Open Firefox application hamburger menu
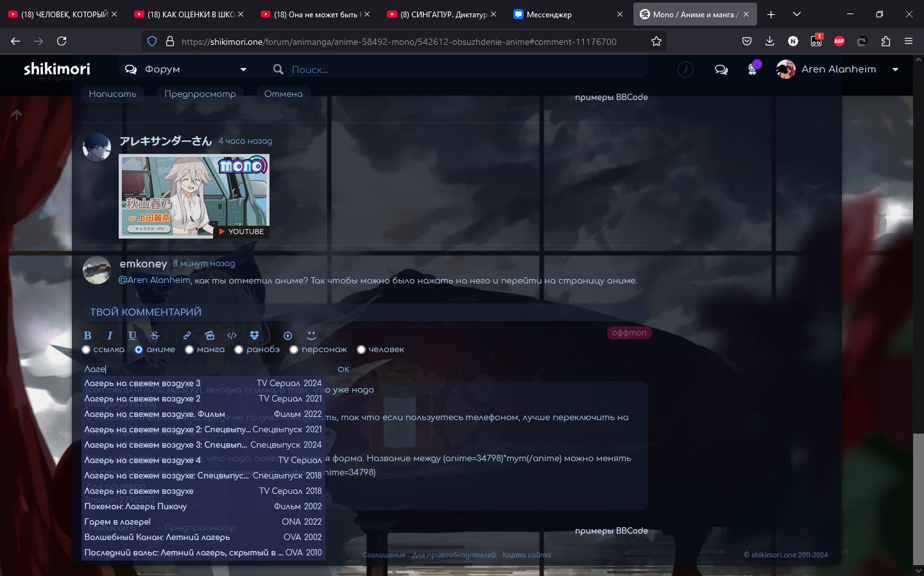924x576 pixels. click(x=909, y=41)
